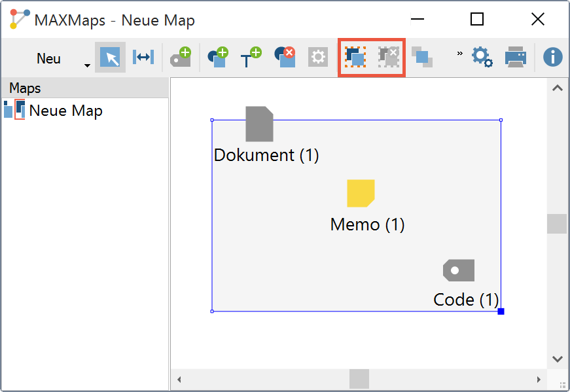Viewport: 570px width, 392px height.
Task: Click the ungroup objects icon
Action: pos(389,58)
